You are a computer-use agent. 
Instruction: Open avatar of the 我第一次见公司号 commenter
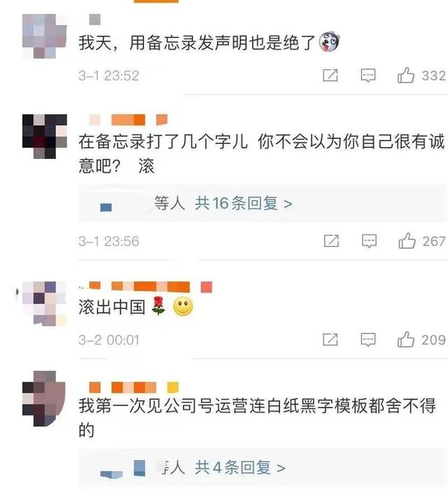coord(45,399)
